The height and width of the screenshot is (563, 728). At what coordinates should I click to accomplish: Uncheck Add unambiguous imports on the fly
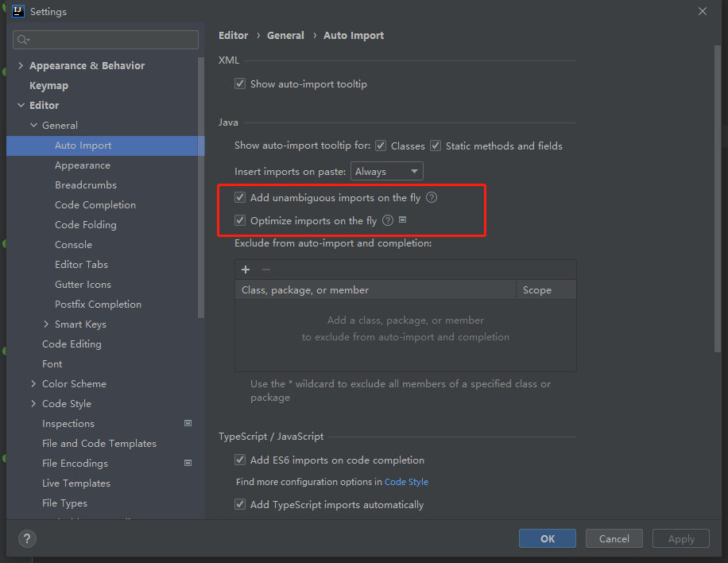240,197
